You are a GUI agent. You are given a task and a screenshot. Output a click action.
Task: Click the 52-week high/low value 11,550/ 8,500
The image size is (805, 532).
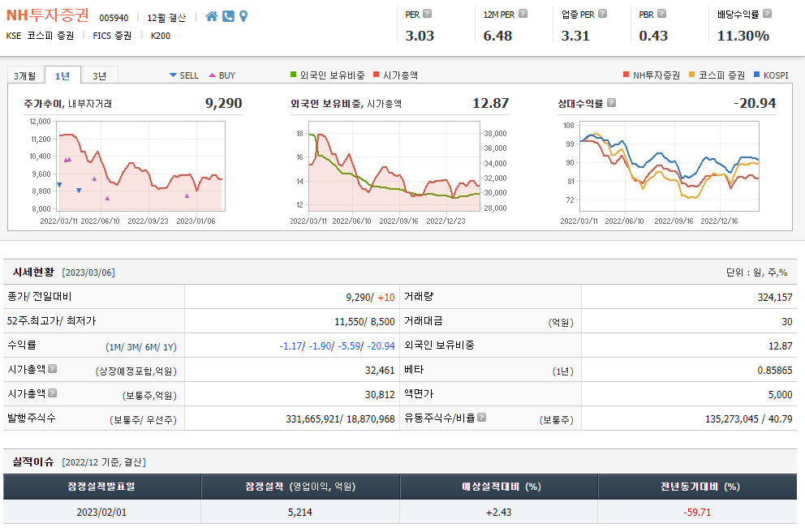pyautogui.click(x=364, y=322)
